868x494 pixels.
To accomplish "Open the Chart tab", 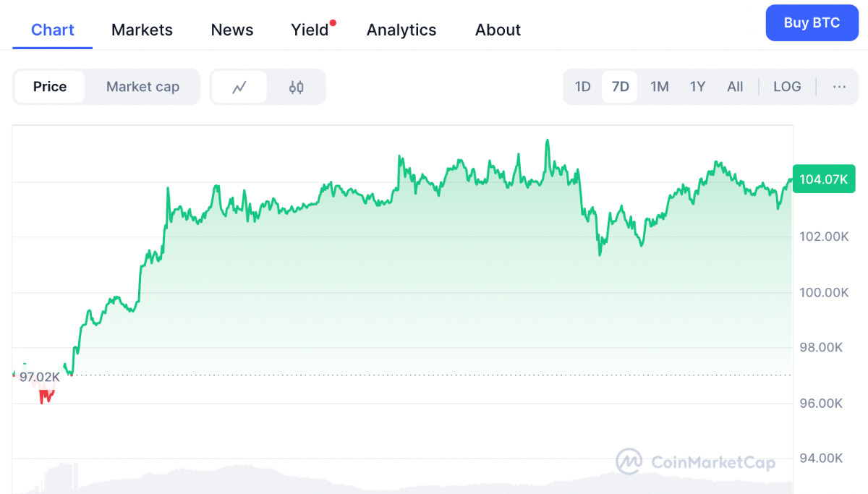I will coord(53,30).
